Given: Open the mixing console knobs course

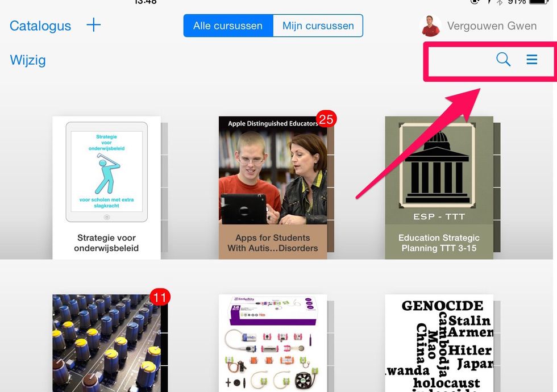Looking at the screenshot, I should point(107,343).
